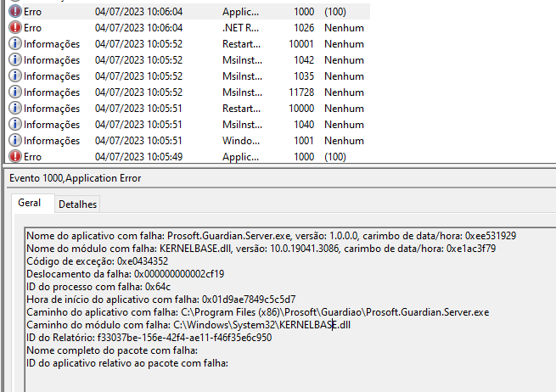Click line 'Nome do aplicativo com falha' in details
This screenshot has height=392, width=556.
coord(272,236)
